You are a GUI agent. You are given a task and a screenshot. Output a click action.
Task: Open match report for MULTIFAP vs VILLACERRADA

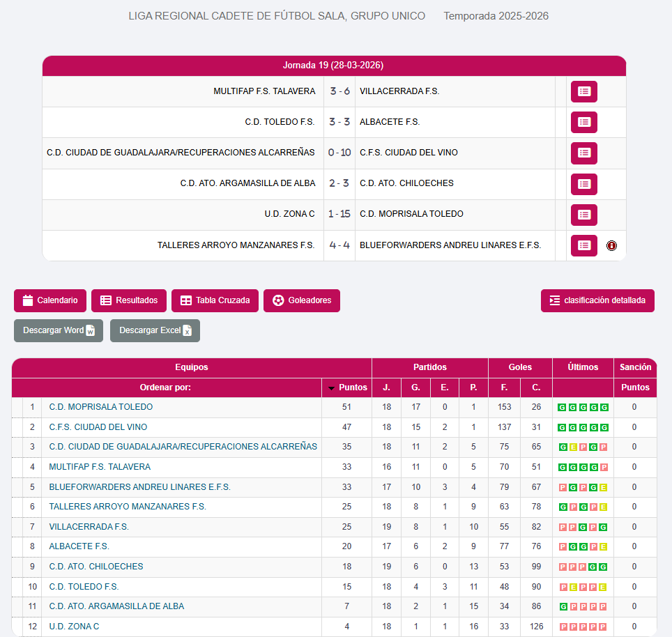[x=583, y=92]
